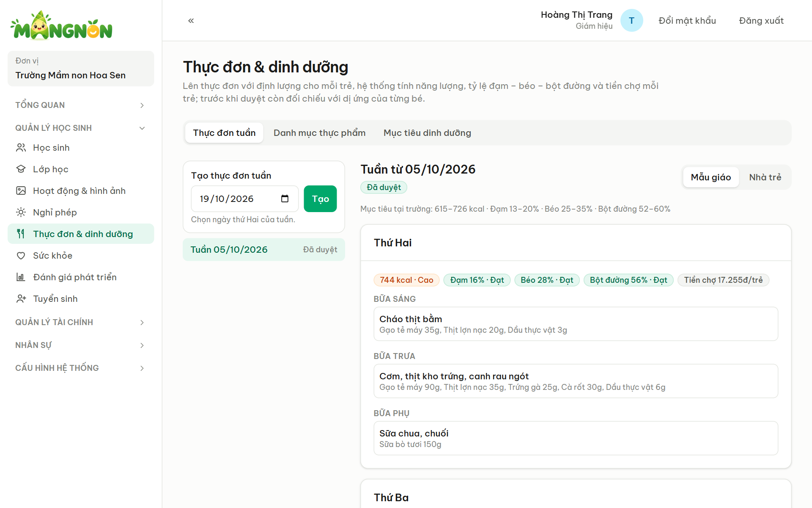Open Mục tiêu dinh dưỡng tab
The width and height of the screenshot is (812, 508).
(x=427, y=133)
